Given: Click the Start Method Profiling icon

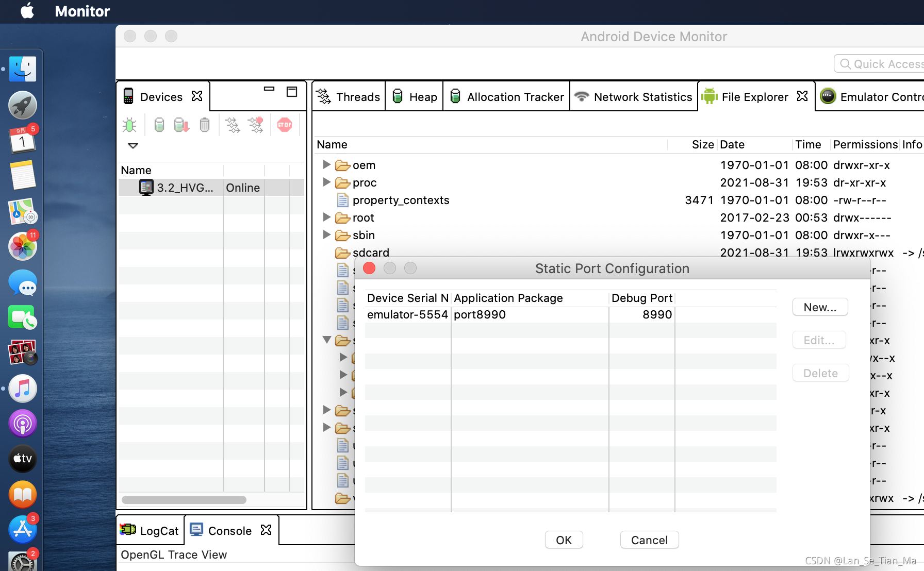Looking at the screenshot, I should [x=256, y=125].
